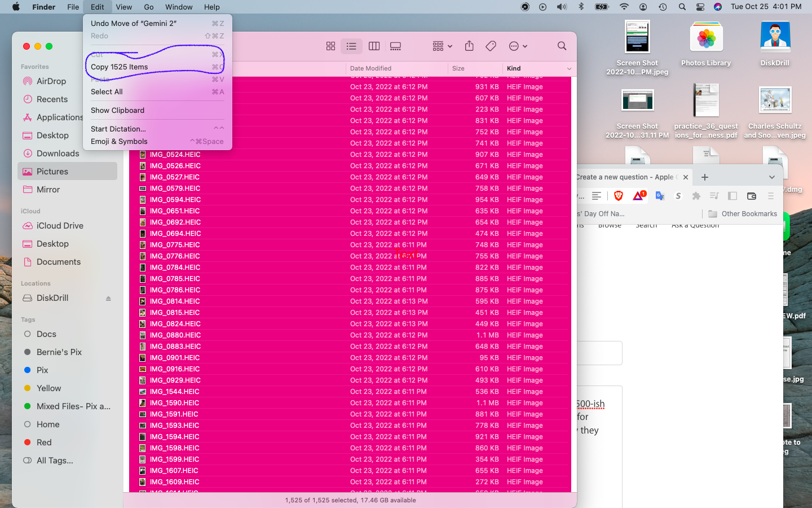The image size is (812, 508).
Task: Open the Brave Wallet icon
Action: click(752, 196)
